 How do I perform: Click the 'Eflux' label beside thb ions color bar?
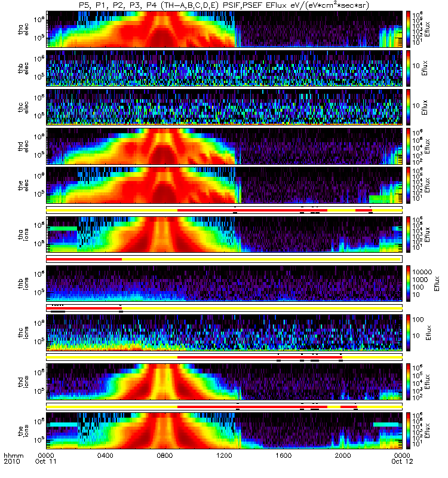click(x=437, y=283)
